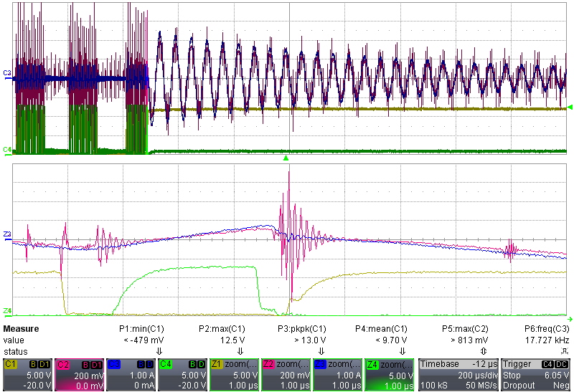Click the P2 status arrow icon
The height and width of the screenshot is (392, 574).
[x=240, y=351]
